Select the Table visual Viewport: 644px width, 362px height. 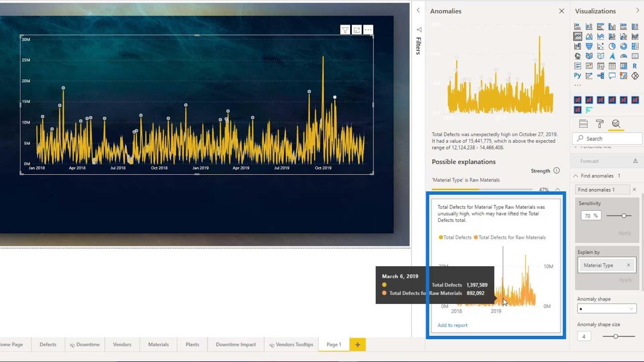pos(612,66)
